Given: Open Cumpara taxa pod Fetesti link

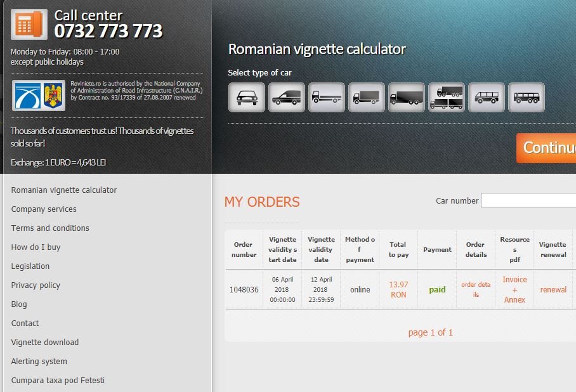Looking at the screenshot, I should [x=58, y=380].
